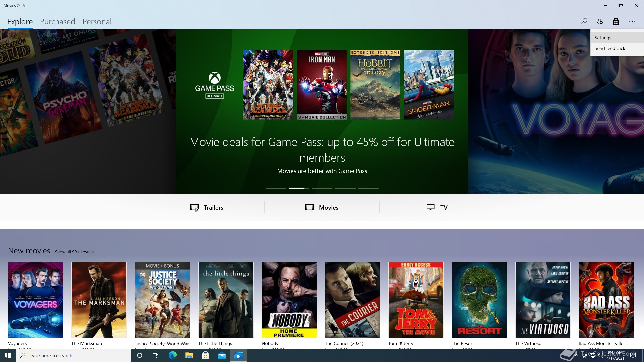Image resolution: width=644 pixels, height=362 pixels.
Task: Open the Mail taskbar icon
Action: click(x=222, y=355)
